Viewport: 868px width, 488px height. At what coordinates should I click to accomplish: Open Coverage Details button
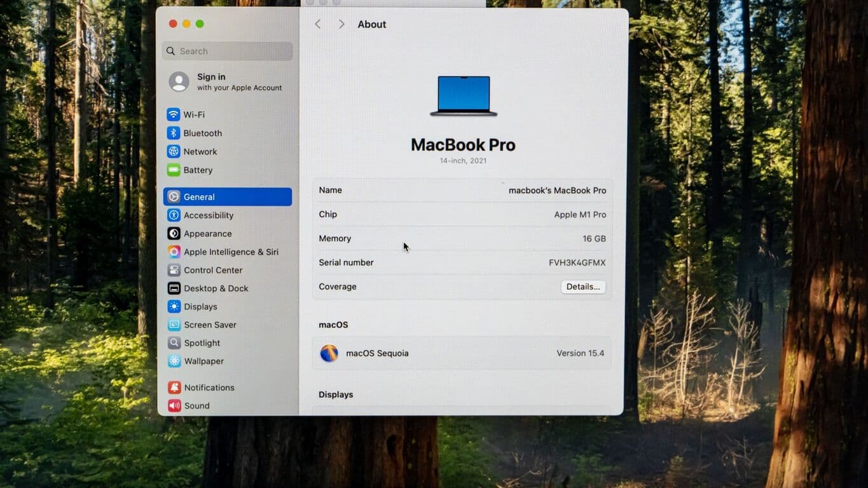(x=583, y=287)
